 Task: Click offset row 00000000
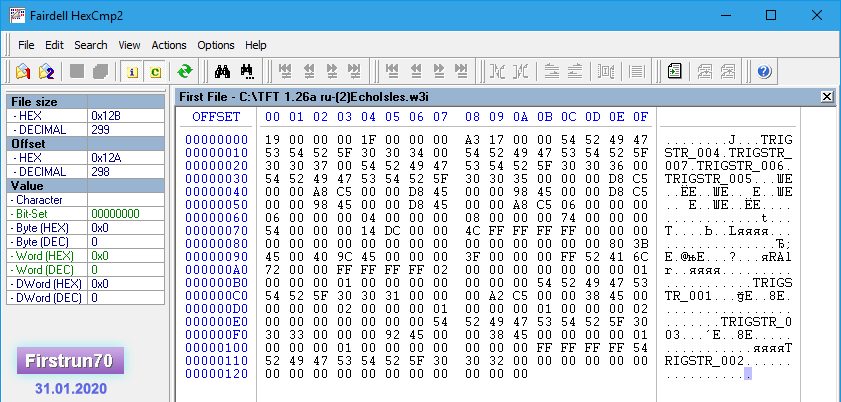pos(217,140)
